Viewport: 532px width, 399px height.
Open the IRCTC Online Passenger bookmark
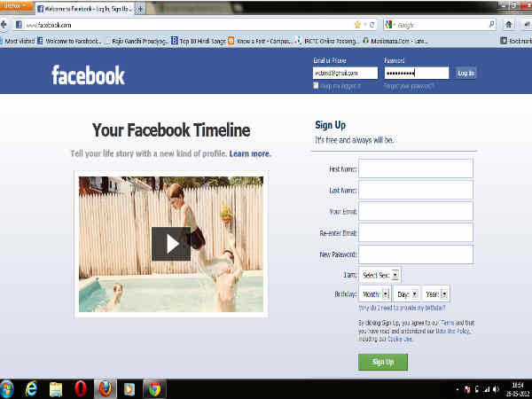(x=327, y=41)
